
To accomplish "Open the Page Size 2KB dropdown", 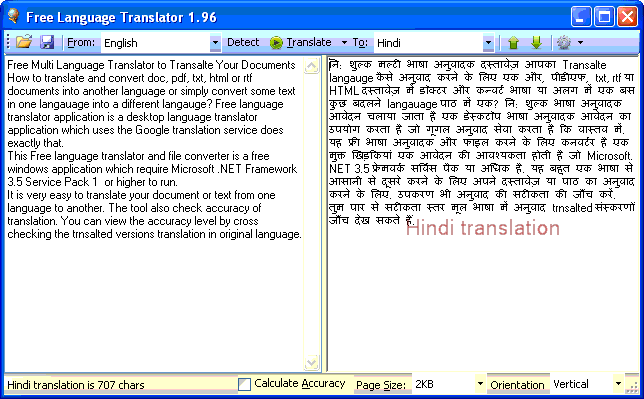I will click(x=480, y=384).
